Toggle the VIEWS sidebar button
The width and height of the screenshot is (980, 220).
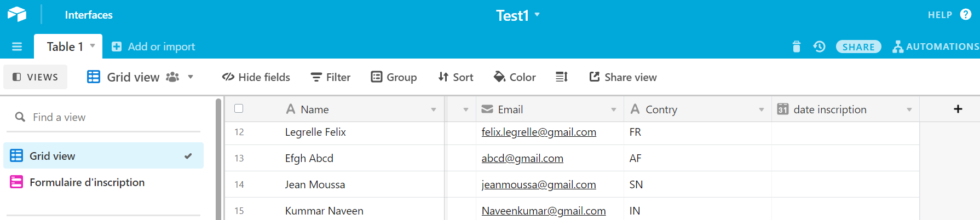[x=36, y=77]
